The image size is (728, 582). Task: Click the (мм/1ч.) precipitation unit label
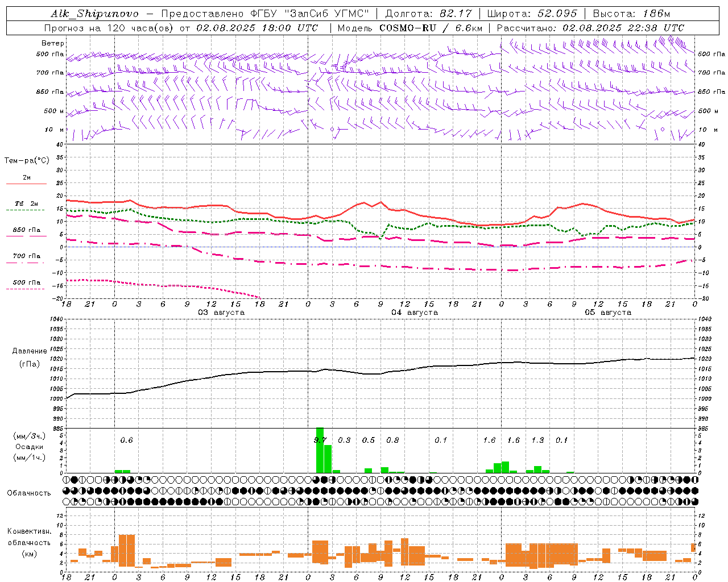30,458
